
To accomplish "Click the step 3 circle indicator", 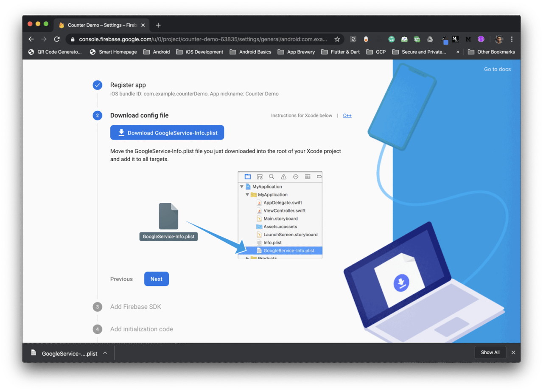I will [98, 307].
